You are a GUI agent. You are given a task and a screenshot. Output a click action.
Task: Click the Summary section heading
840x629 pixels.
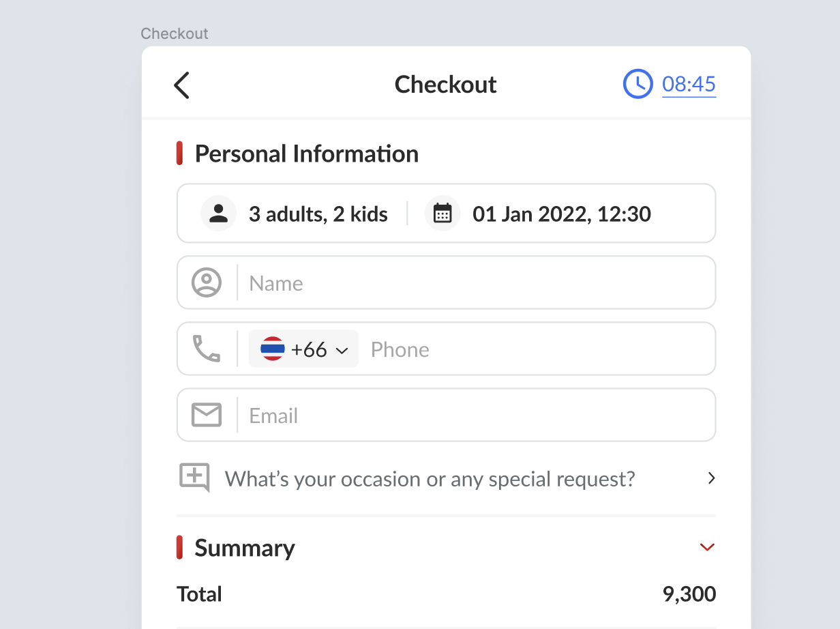pyautogui.click(x=245, y=548)
